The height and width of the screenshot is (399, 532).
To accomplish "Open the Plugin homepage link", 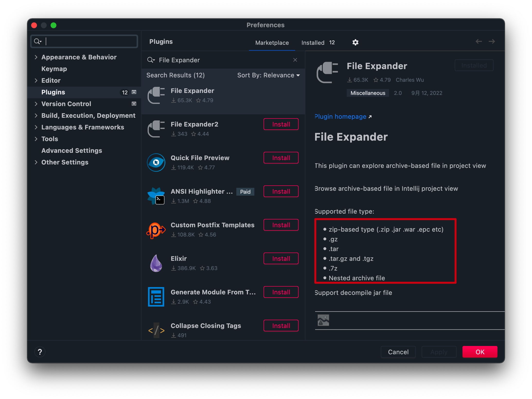I will pyautogui.click(x=340, y=117).
